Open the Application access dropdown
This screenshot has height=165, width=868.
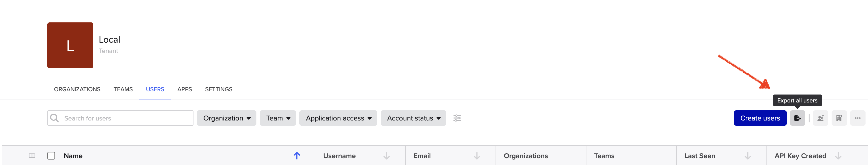tap(338, 118)
